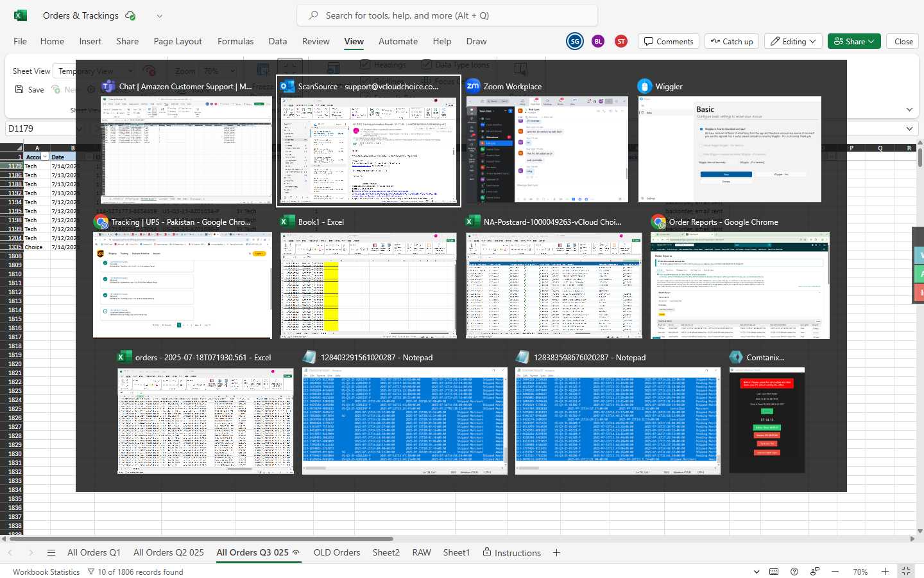Click the search box for tools and help
The height and width of the screenshot is (578, 924).
[447, 15]
